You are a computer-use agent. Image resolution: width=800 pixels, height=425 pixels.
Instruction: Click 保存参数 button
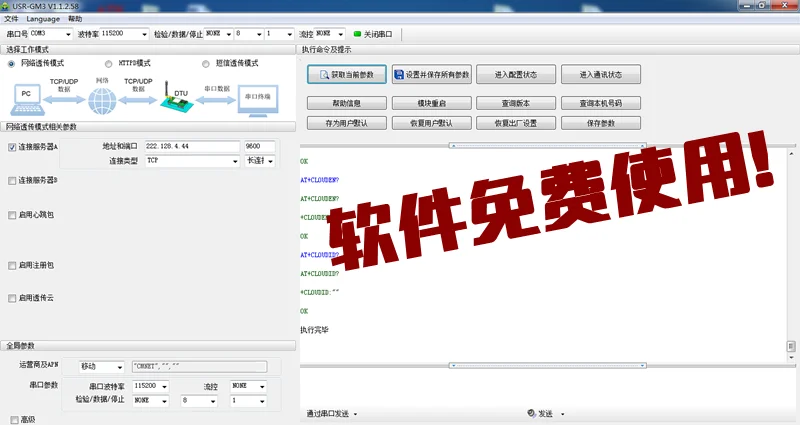pos(601,123)
